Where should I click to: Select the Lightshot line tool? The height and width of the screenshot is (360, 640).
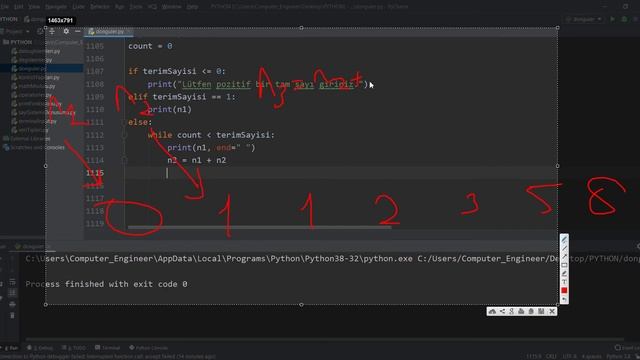click(564, 248)
